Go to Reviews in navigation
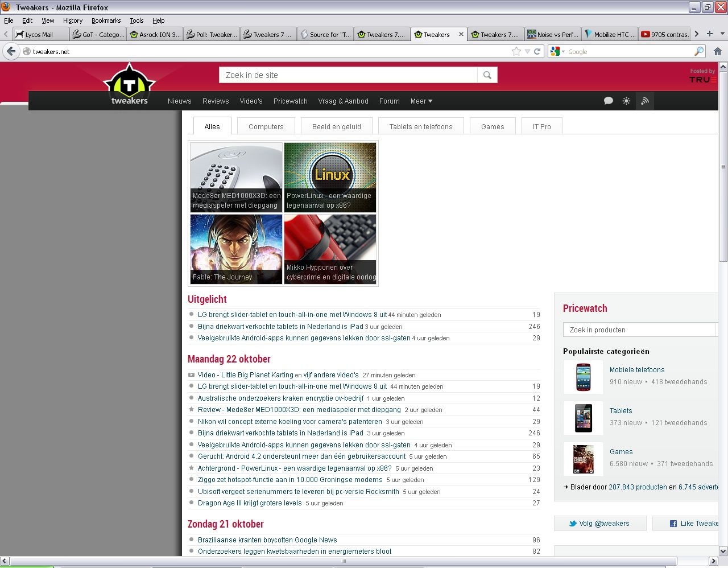This screenshot has height=568, width=728. click(216, 101)
